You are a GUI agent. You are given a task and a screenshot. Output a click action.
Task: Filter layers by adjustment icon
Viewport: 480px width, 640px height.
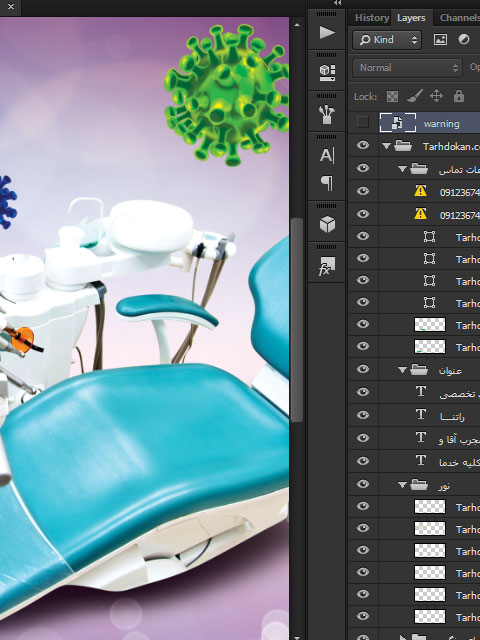tap(464, 40)
